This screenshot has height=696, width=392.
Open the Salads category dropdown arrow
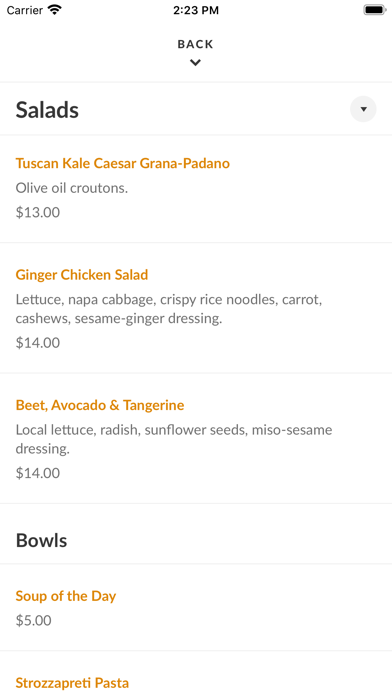click(363, 109)
